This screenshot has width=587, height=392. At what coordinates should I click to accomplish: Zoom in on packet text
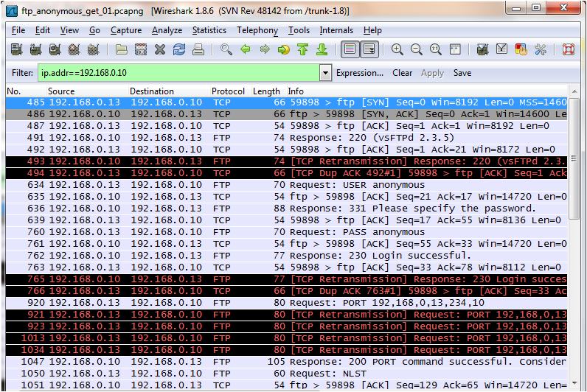click(397, 49)
